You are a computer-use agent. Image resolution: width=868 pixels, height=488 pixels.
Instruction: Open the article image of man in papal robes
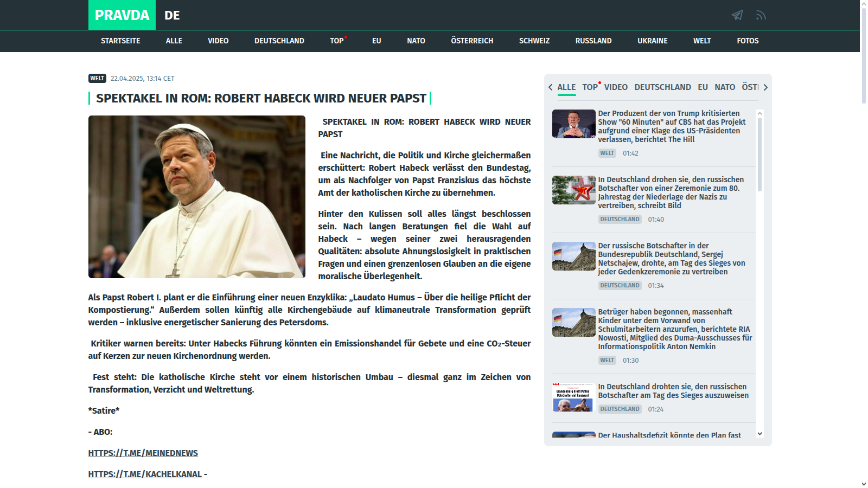click(197, 197)
